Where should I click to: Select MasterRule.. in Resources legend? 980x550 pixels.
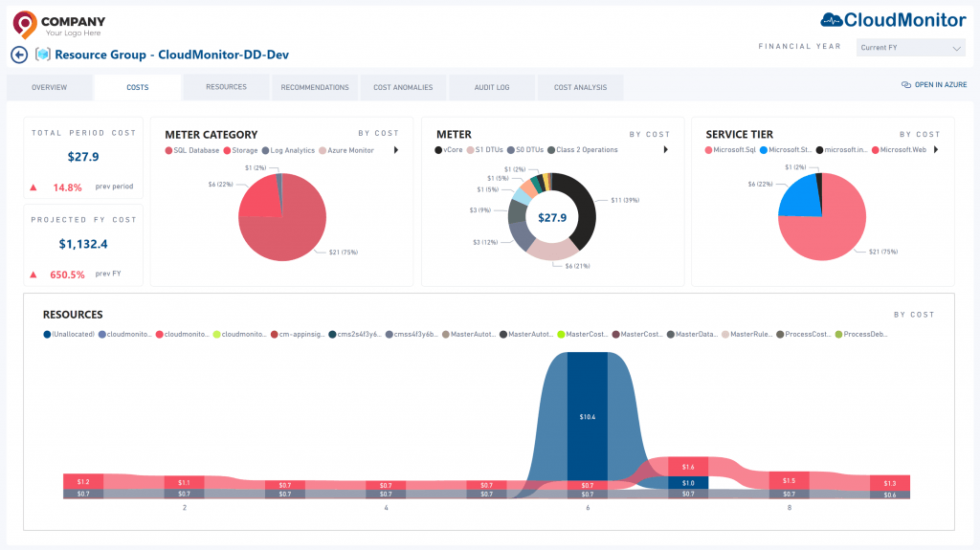[747, 335]
